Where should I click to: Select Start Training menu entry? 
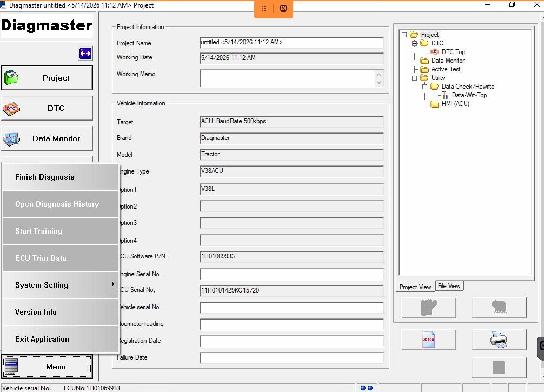point(61,231)
